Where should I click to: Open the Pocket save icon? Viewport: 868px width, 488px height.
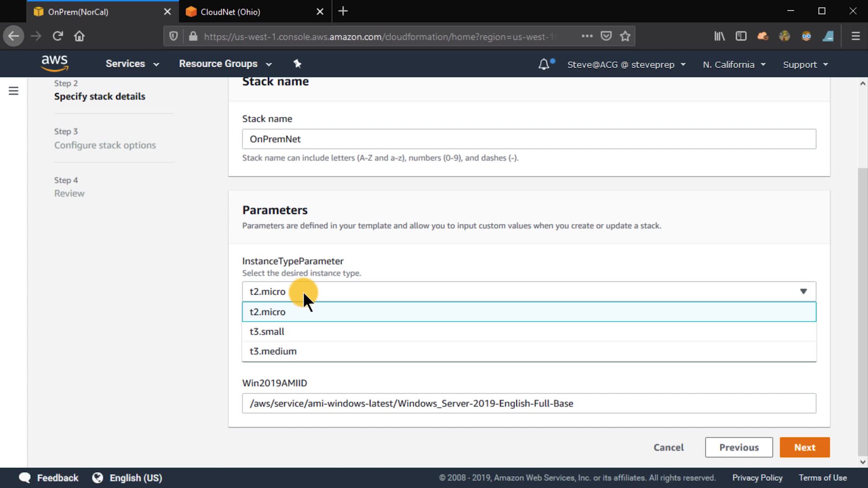(606, 36)
